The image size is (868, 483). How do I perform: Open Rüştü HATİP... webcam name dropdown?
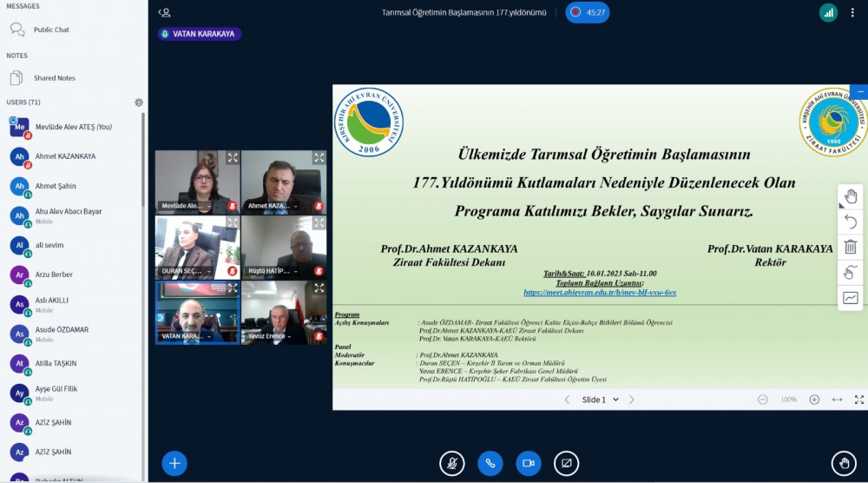click(x=273, y=271)
